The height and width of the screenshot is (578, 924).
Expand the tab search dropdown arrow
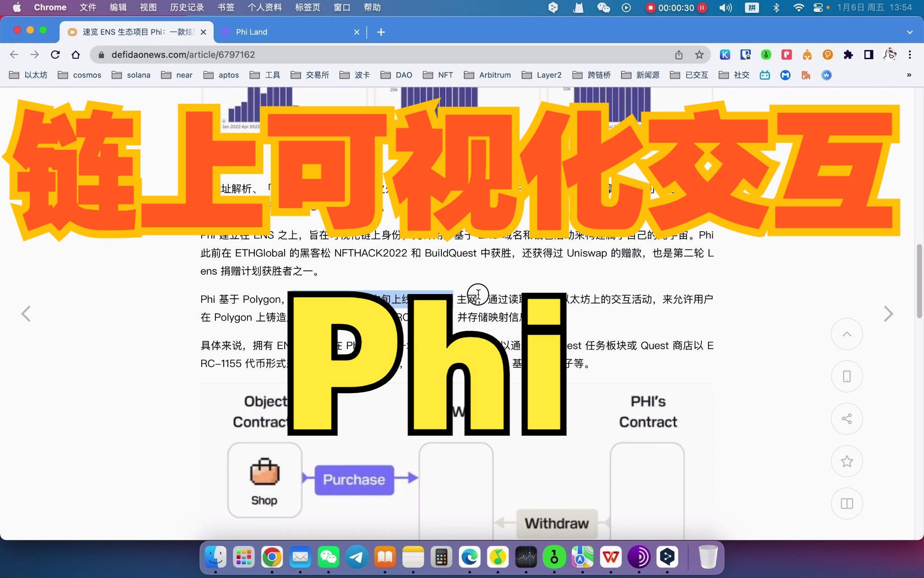(x=910, y=32)
